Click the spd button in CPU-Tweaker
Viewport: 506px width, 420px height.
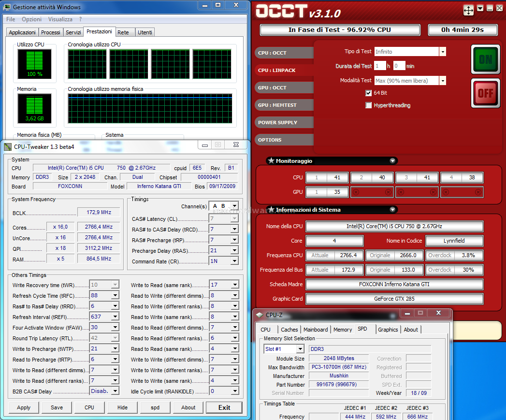pyautogui.click(x=155, y=407)
